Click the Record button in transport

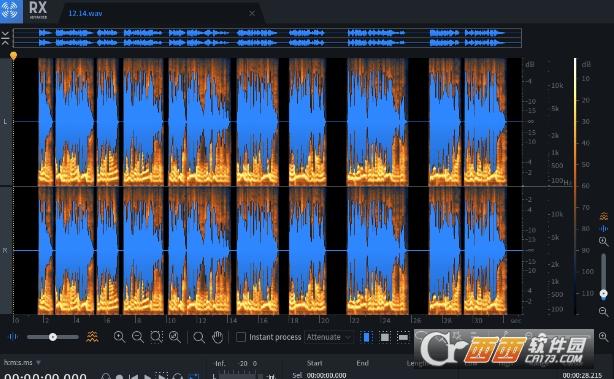click(119, 377)
